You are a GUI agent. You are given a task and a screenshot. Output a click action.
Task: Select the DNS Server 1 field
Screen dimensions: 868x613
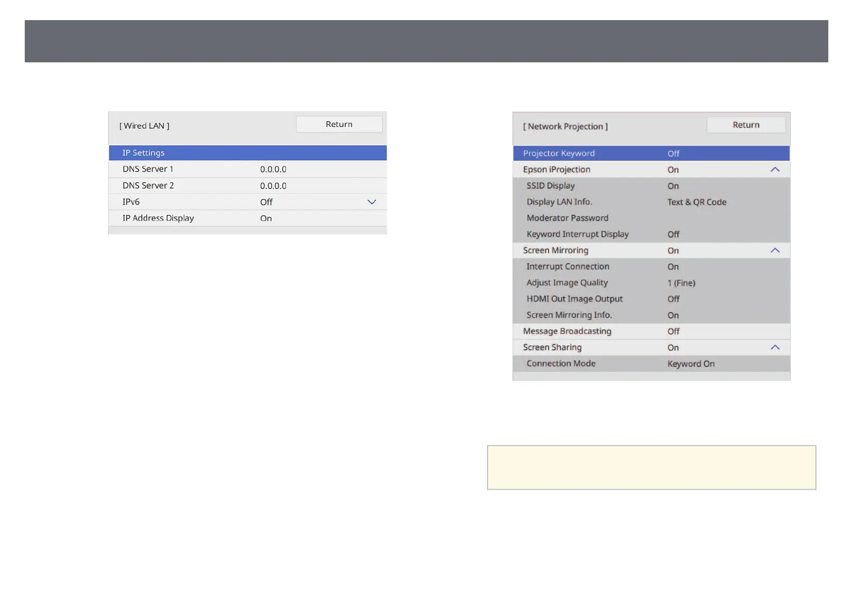(x=247, y=169)
